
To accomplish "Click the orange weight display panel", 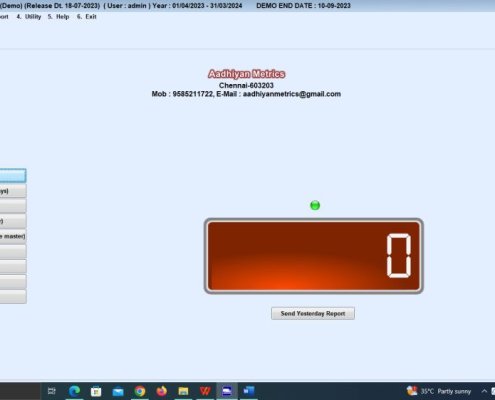I will click(x=314, y=256).
